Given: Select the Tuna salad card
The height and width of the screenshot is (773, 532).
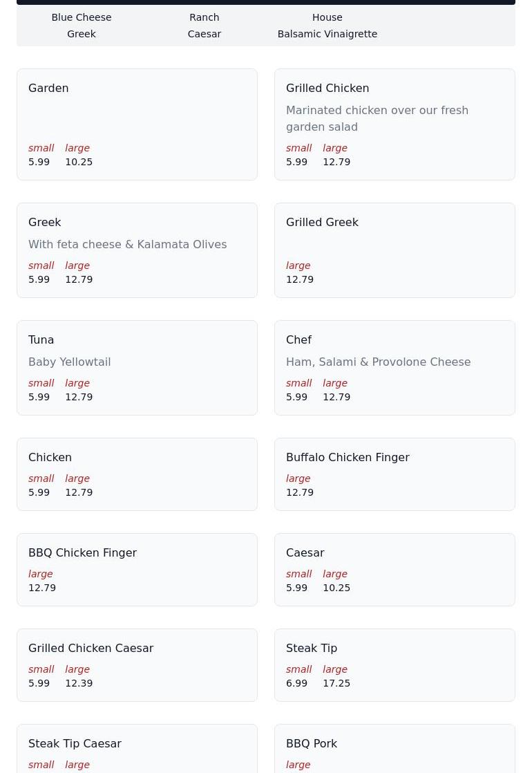Looking at the screenshot, I should [x=137, y=367].
